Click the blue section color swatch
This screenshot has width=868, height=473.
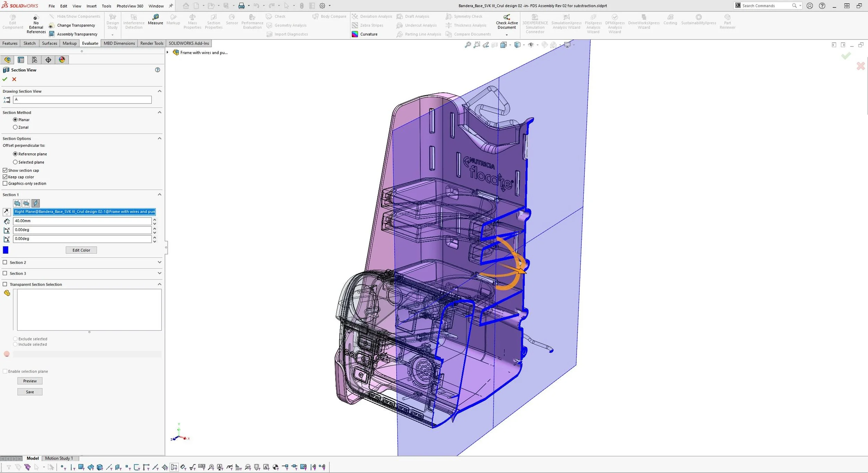click(x=6, y=250)
